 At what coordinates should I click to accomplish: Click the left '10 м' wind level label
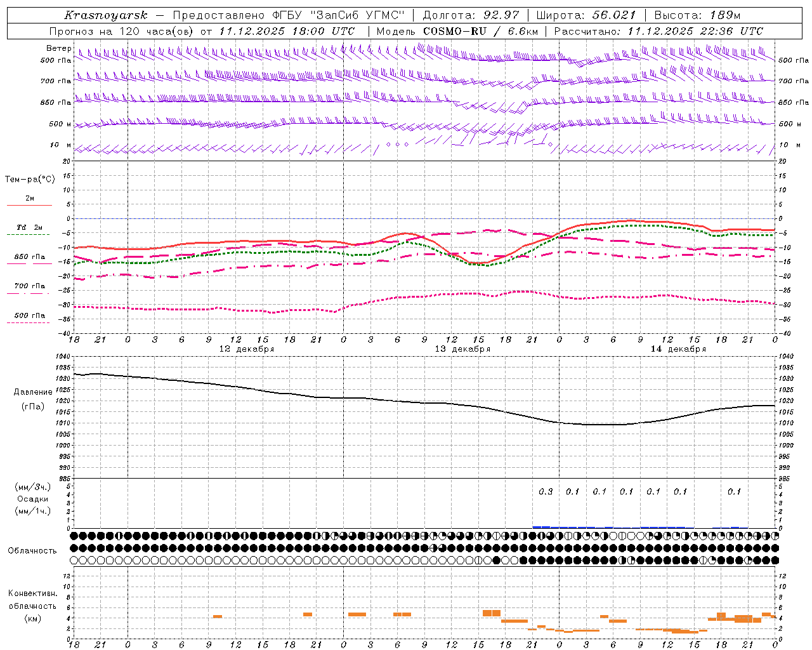pyautogui.click(x=61, y=145)
